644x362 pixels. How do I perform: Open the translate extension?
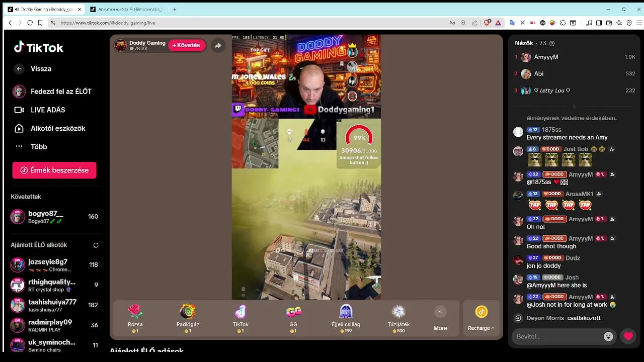pos(512,23)
